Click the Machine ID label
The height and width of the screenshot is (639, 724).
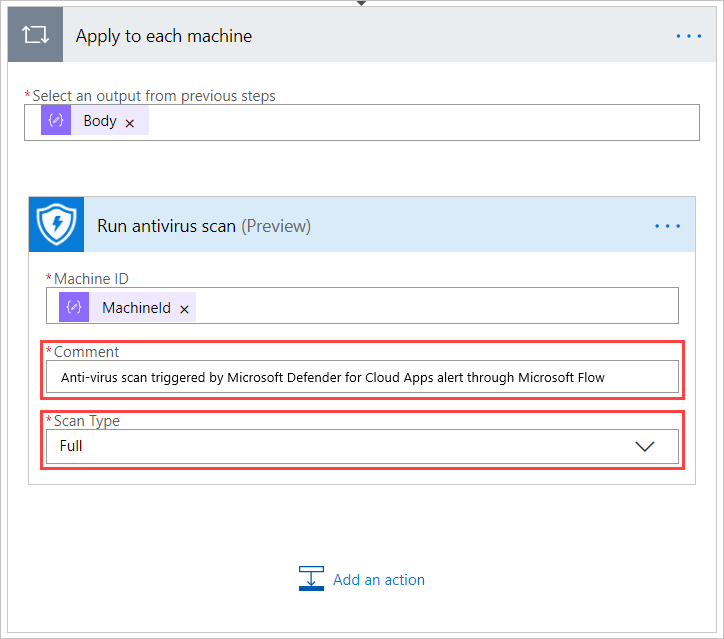point(91,279)
